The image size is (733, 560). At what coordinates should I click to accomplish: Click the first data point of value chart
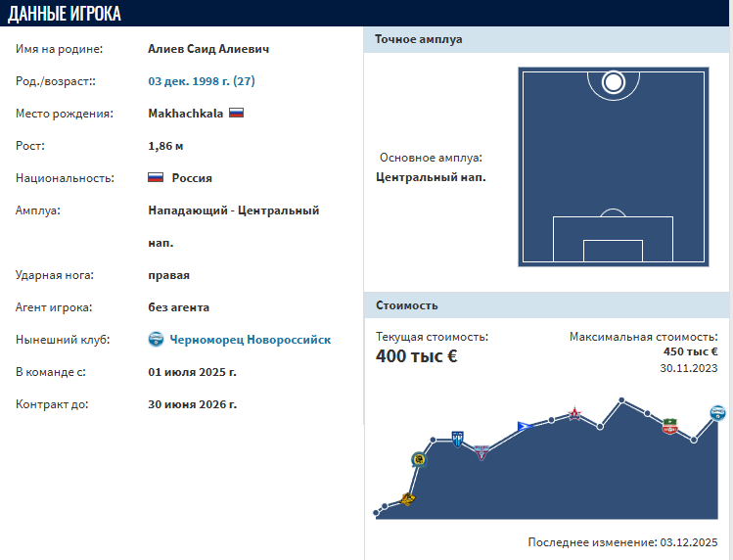tap(377, 513)
